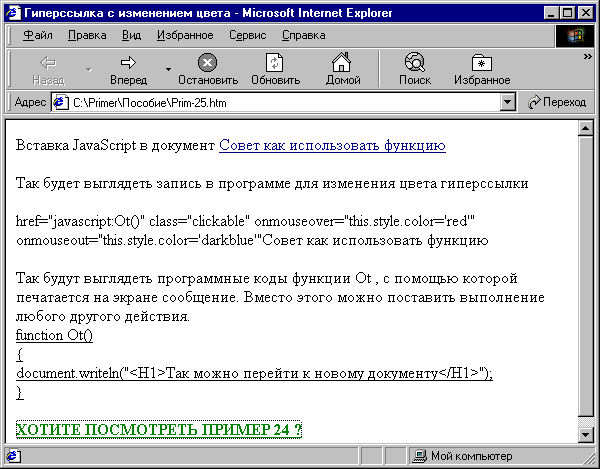Click underlined document.writeln code line
The height and width of the screenshot is (469, 600).
pyautogui.click(x=254, y=373)
